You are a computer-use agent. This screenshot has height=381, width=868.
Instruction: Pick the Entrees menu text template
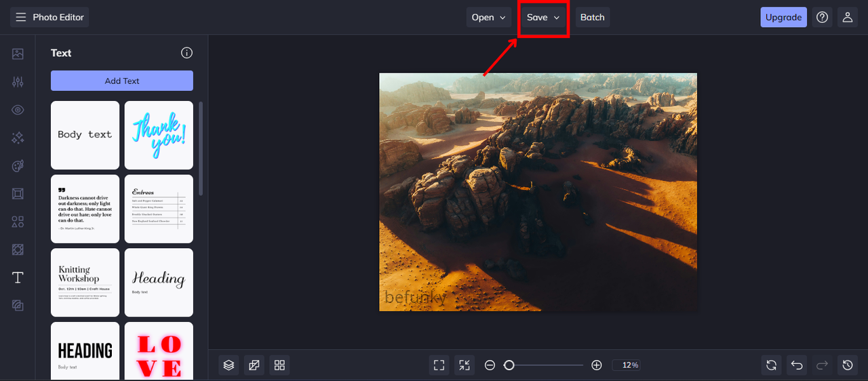coord(159,209)
